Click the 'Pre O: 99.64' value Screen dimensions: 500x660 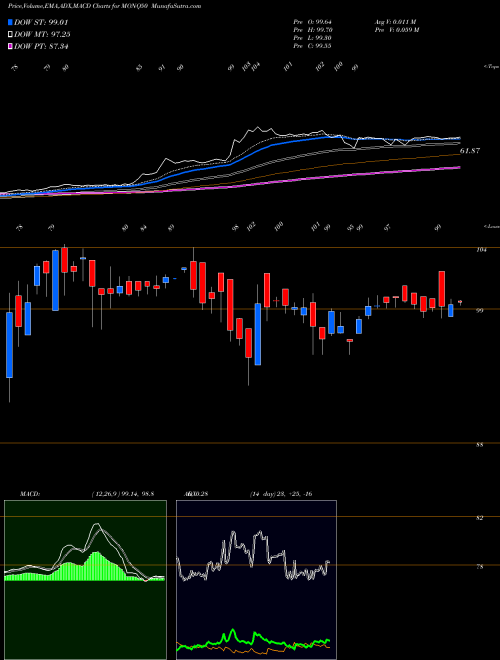tap(314, 22)
